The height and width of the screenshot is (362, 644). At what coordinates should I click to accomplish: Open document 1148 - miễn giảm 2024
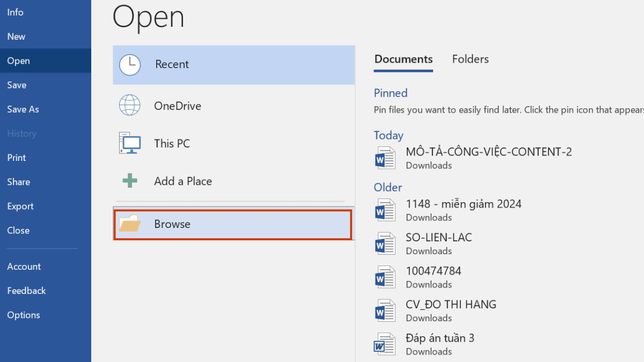464,204
